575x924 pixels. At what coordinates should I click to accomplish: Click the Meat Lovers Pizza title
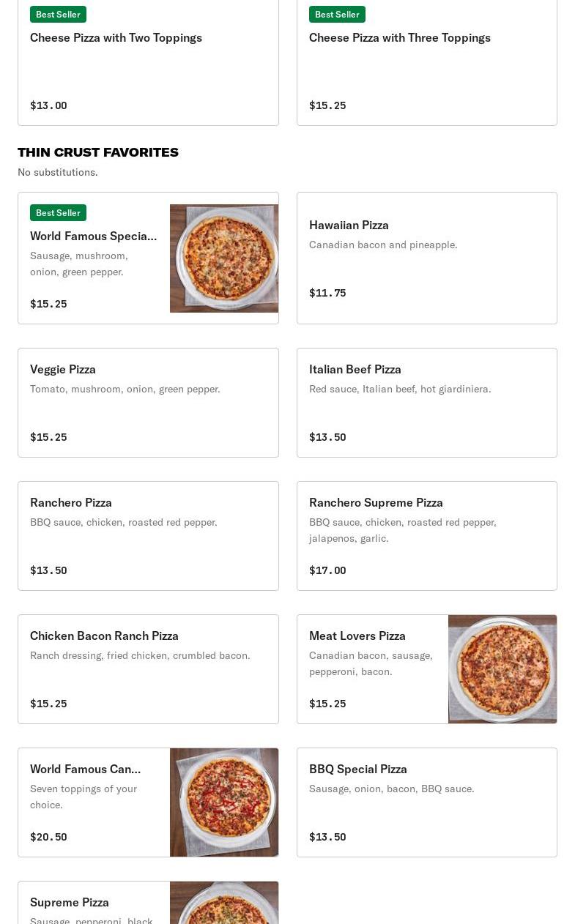coord(357,636)
